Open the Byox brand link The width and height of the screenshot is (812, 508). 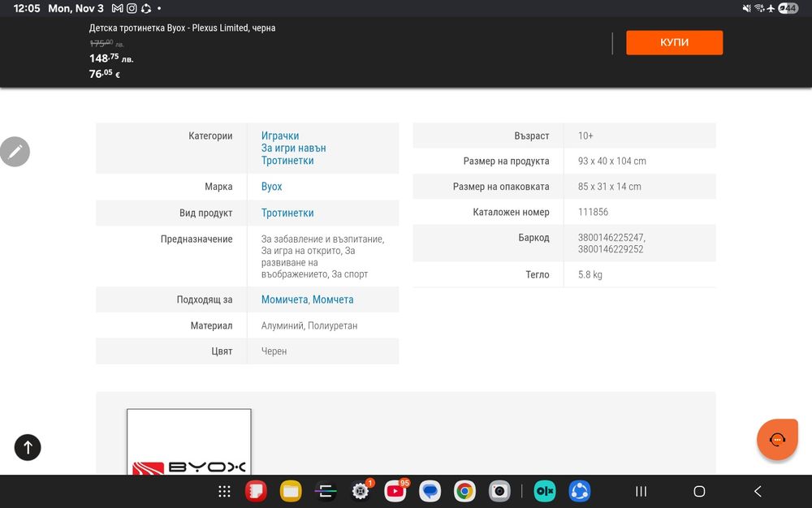(271, 186)
